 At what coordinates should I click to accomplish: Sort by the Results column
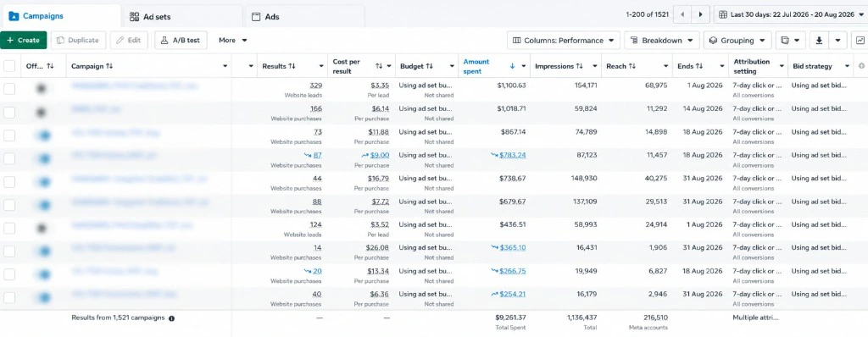click(292, 66)
